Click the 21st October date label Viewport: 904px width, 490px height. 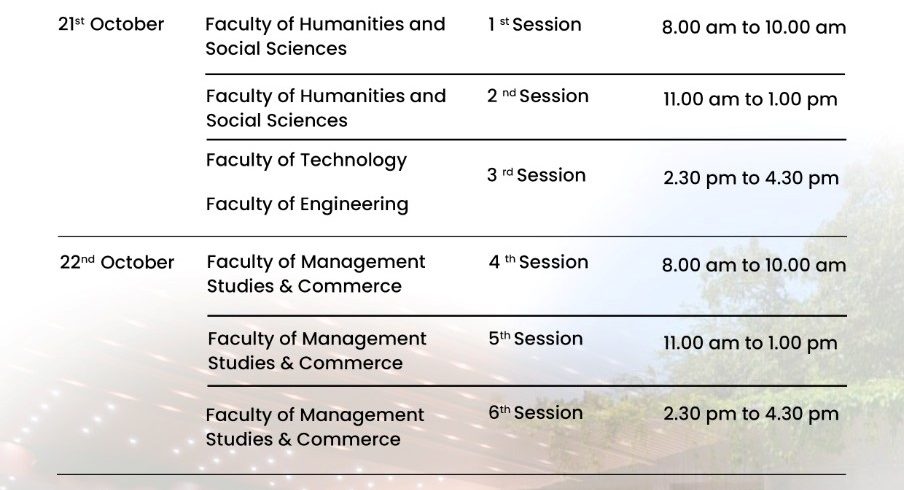[x=111, y=24]
